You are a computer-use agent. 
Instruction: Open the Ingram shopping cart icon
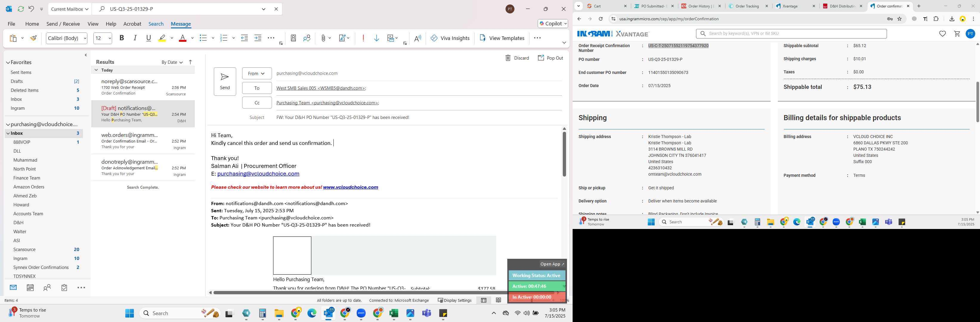957,34
